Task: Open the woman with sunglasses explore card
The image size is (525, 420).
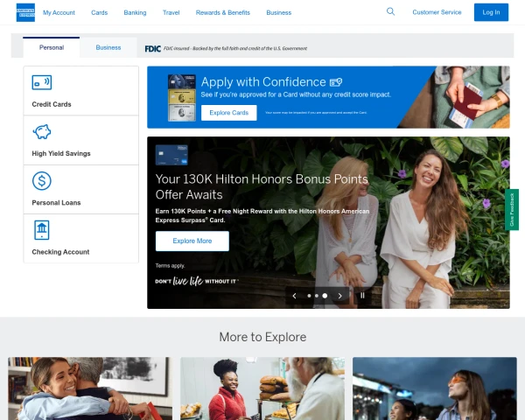Action: pyautogui.click(x=435, y=388)
